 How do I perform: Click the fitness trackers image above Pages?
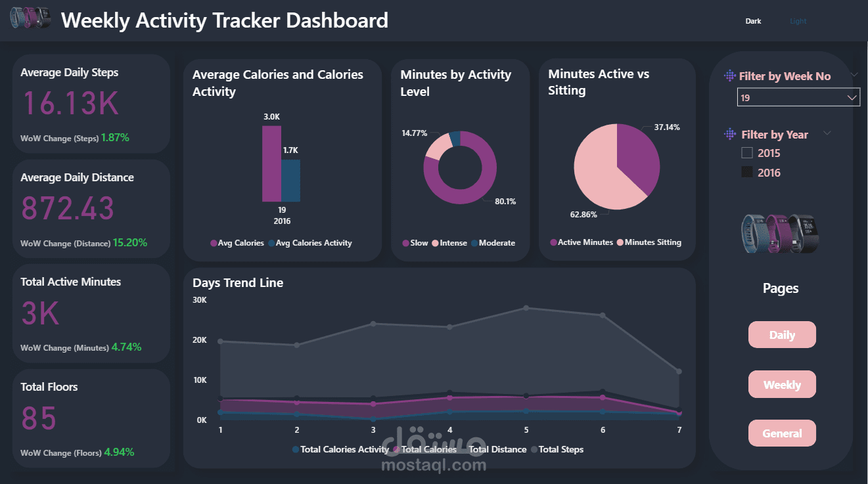point(781,233)
